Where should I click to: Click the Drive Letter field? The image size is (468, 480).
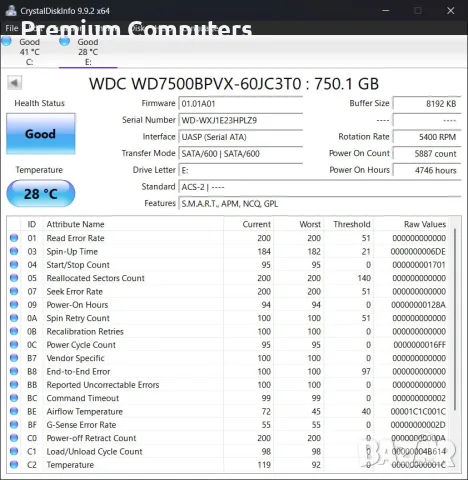[x=241, y=170]
